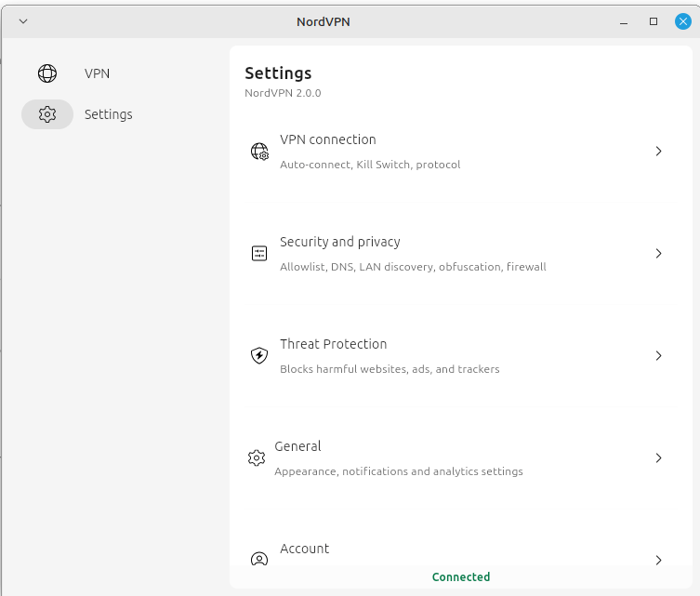Open General settings via right chevron
Image resolution: width=700 pixels, height=596 pixels.
[x=658, y=458]
